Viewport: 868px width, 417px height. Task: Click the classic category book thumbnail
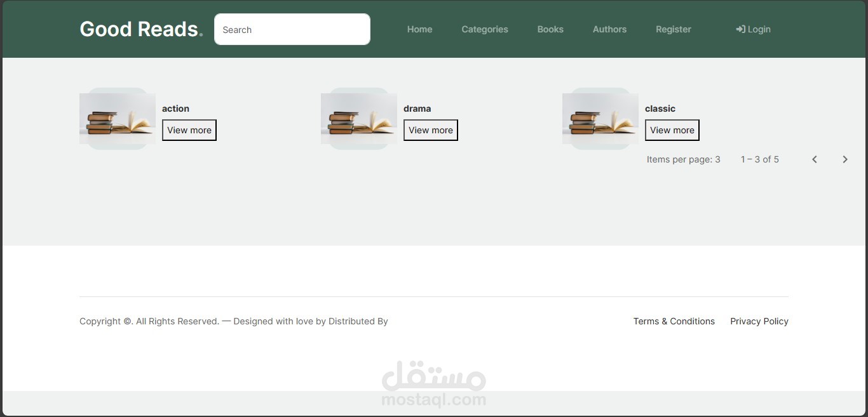click(x=600, y=119)
